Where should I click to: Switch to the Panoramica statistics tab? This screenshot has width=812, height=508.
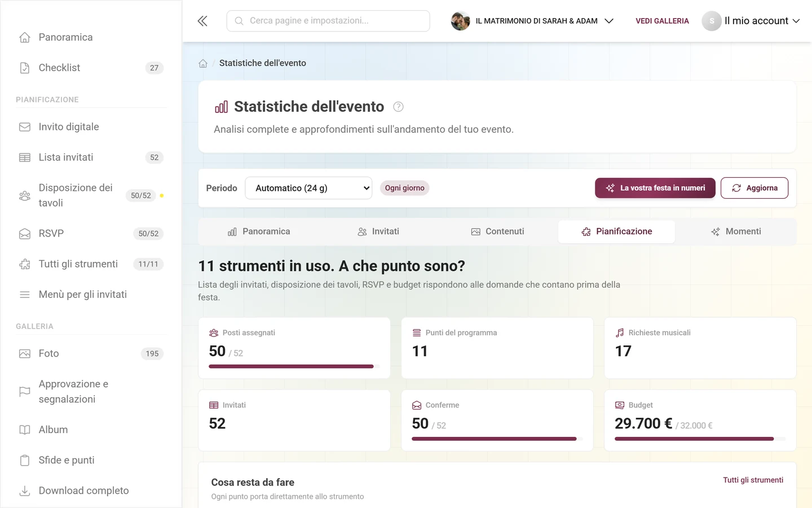tap(259, 232)
